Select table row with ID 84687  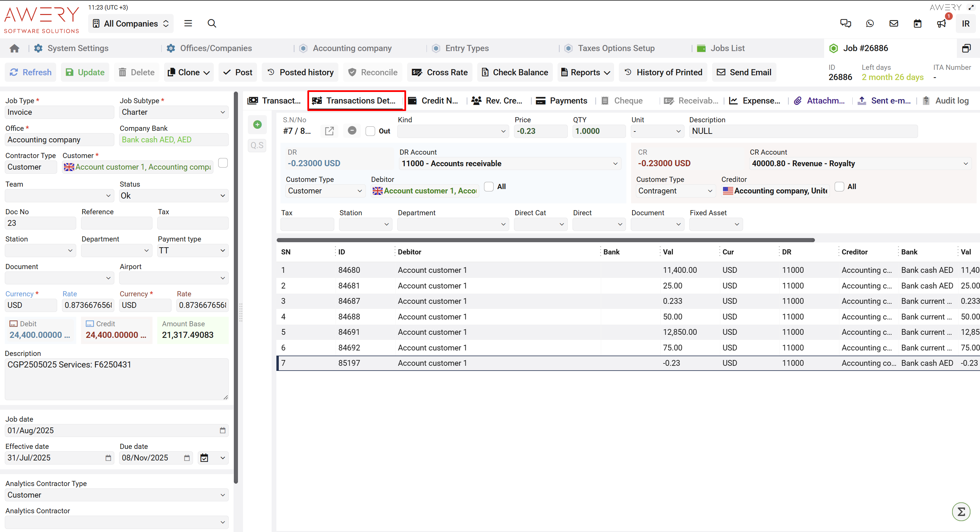[x=628, y=301]
